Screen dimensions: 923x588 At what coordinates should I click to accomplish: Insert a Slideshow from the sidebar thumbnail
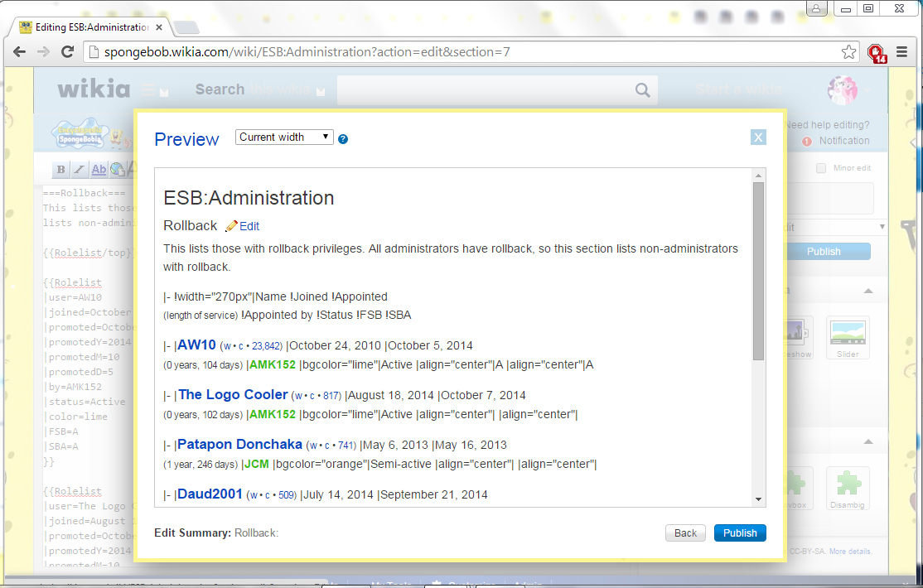coord(799,337)
